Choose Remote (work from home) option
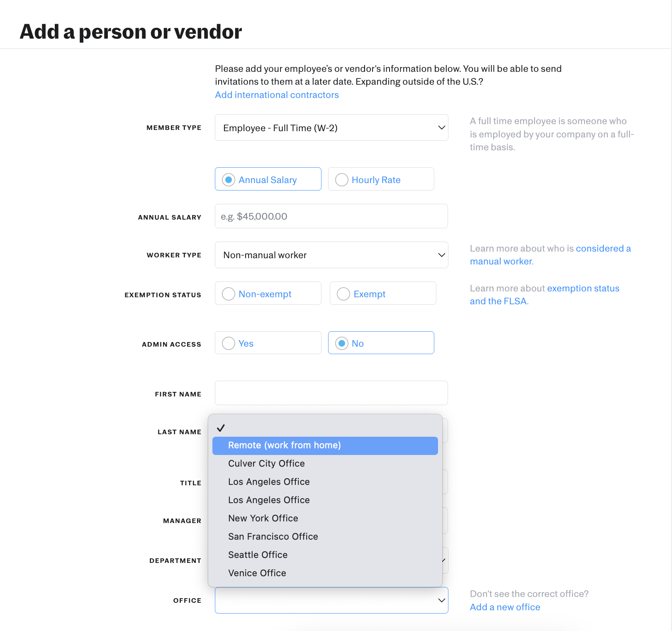 (x=284, y=445)
